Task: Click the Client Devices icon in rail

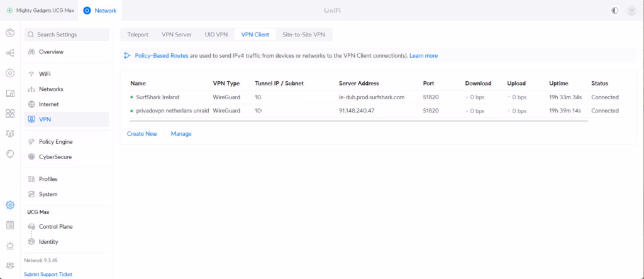Action: pos(10,93)
